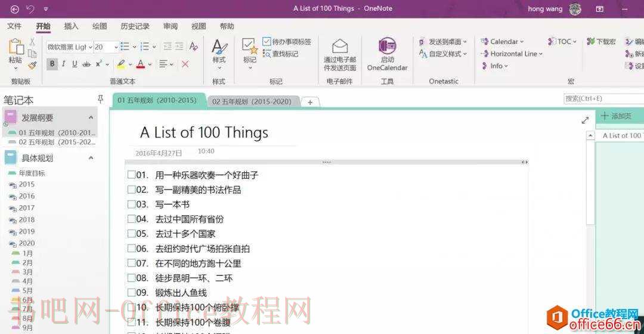Viewport: 644px width, 334px height.
Task: Click 发送到桌面 in Onetastic group
Action: pyautogui.click(x=442, y=42)
